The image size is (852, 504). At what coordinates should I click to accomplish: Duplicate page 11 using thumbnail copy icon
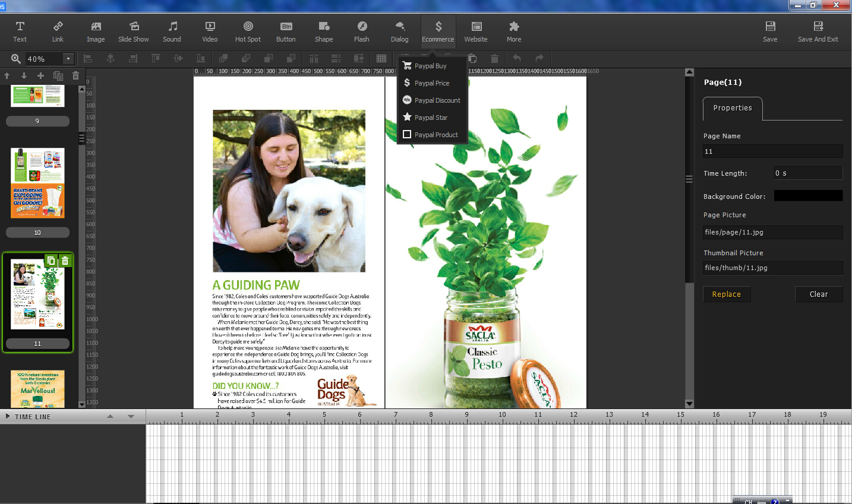[51, 261]
